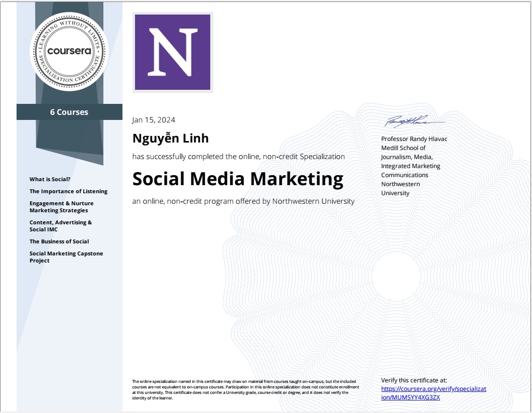Click the date "Jan 15, 2024"
This screenshot has width=532, height=413.
154,120
